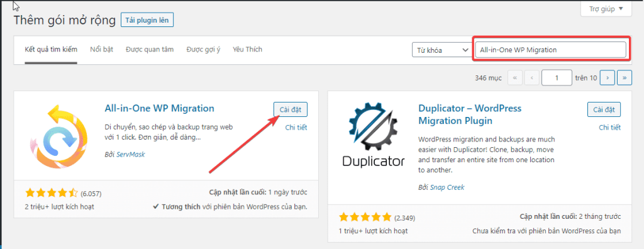Click the disabled first page arrow

(x=515, y=78)
